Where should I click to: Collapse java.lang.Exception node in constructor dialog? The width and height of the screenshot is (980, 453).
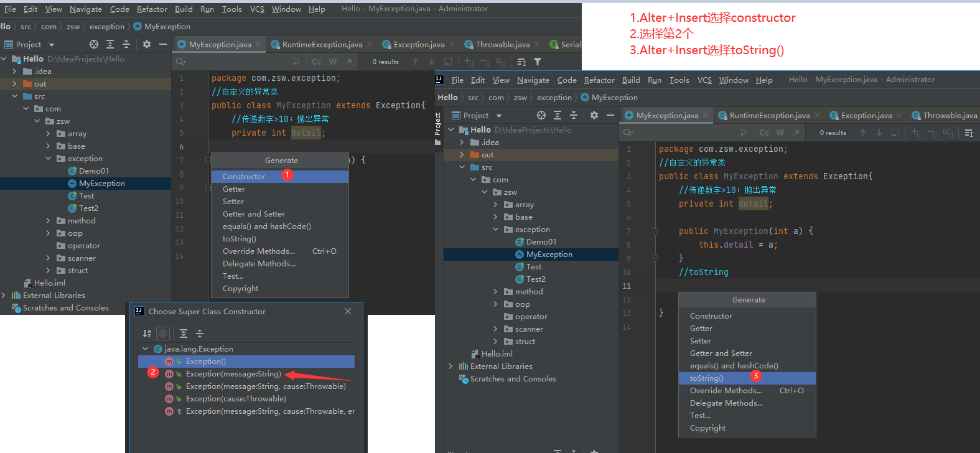(x=146, y=348)
